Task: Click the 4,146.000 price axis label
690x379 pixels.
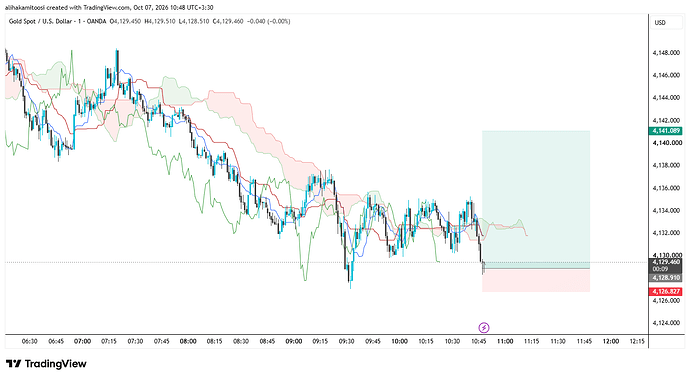Action: click(666, 75)
